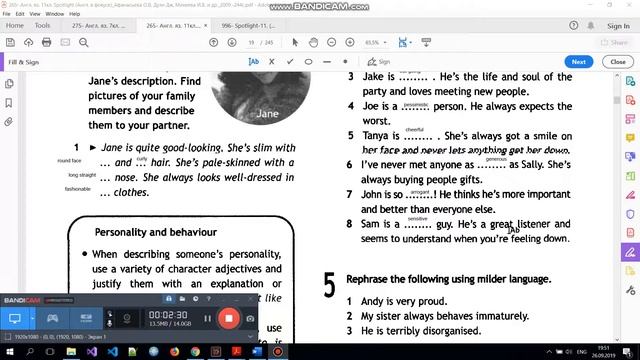Switch to the 996- Spotlight-11 tab
This screenshot has height=360, width=640.
tap(249, 25)
